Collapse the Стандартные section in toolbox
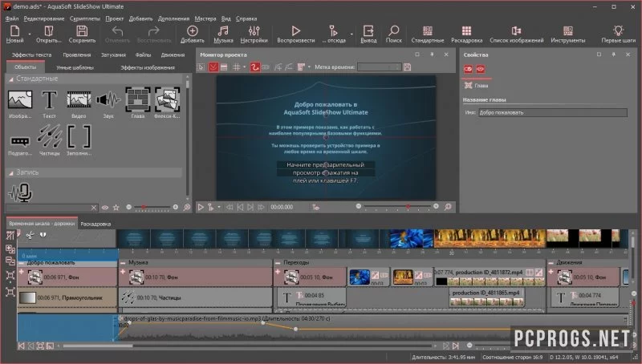 point(11,79)
